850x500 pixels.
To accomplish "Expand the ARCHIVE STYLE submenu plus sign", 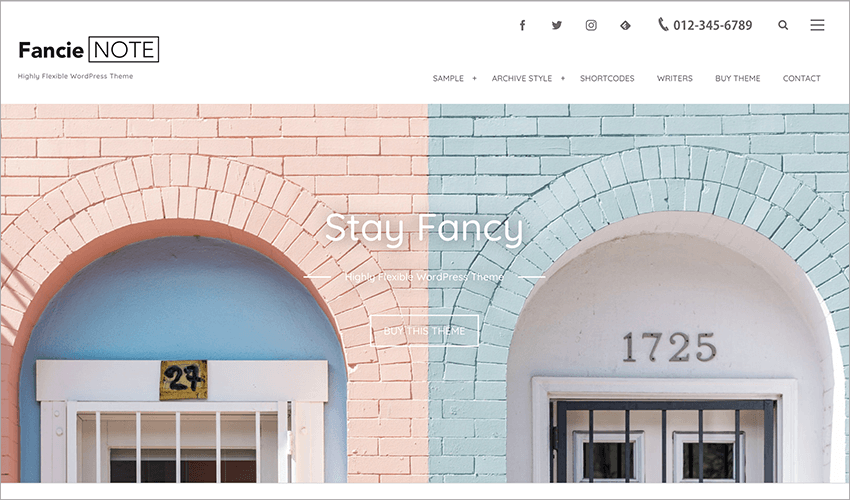I will pos(563,78).
